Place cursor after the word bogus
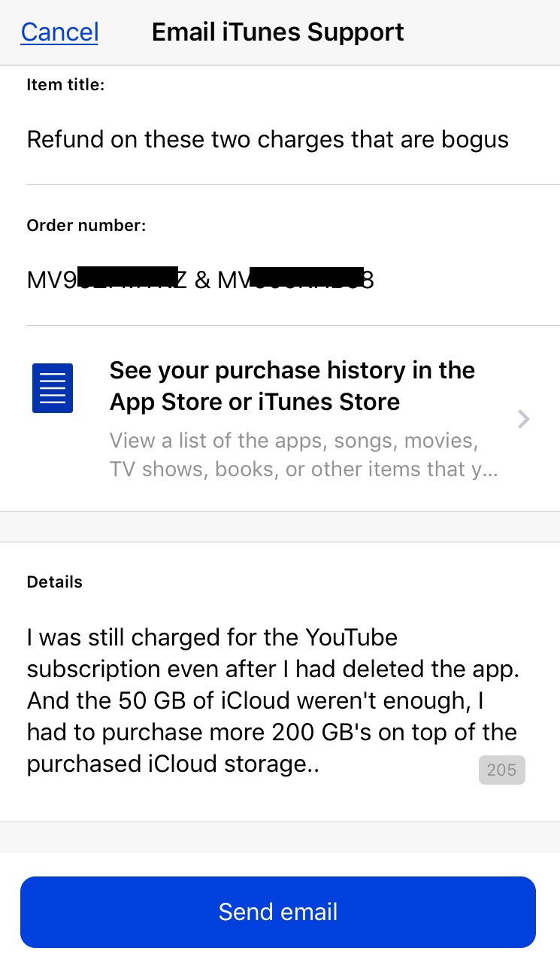The image size is (560, 972). 510,140
